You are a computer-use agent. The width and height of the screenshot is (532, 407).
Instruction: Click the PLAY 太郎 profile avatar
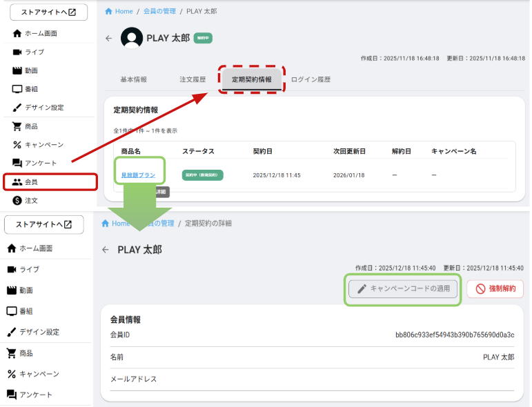click(x=132, y=39)
